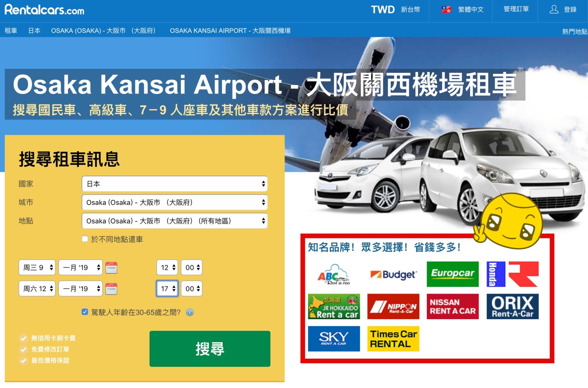This screenshot has height=388, width=588.
Task: Click the driver age info icon
Action: (x=190, y=312)
